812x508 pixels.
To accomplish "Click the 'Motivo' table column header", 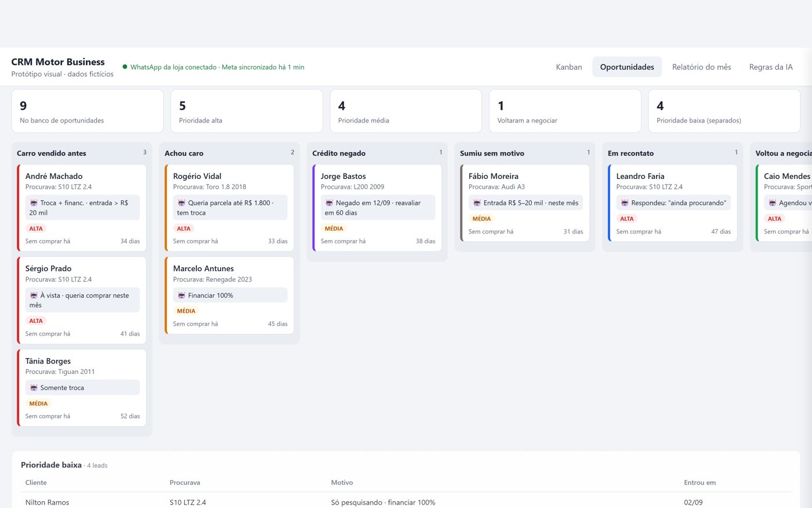I will tap(342, 482).
